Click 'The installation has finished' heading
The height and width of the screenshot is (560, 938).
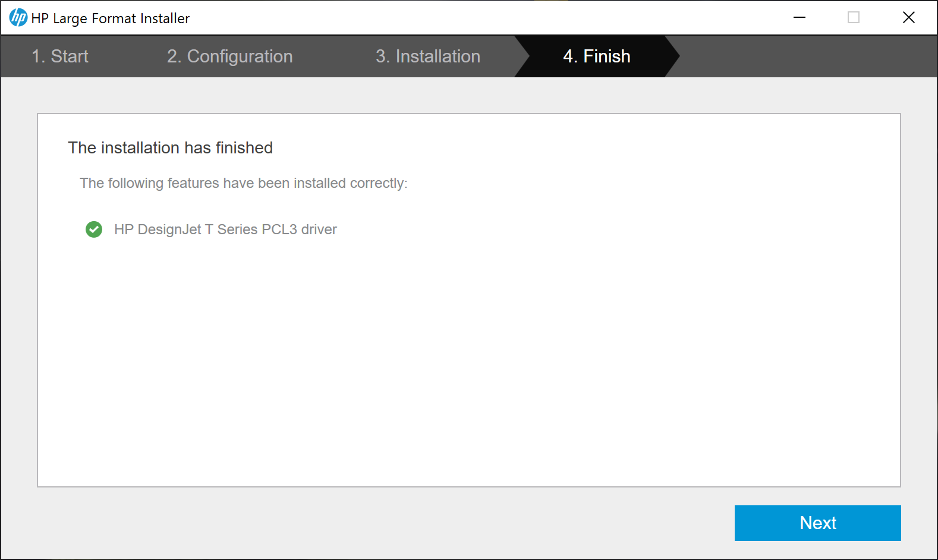(x=170, y=147)
